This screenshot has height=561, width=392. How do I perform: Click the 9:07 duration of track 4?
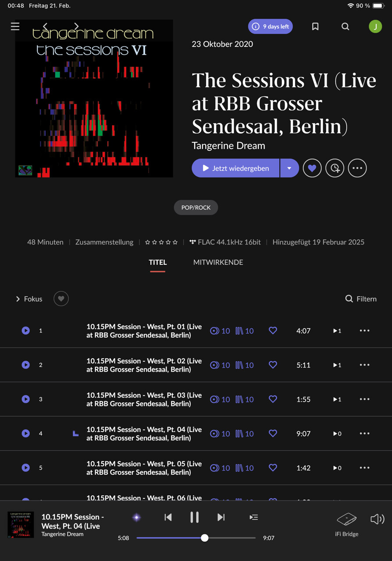click(x=303, y=433)
